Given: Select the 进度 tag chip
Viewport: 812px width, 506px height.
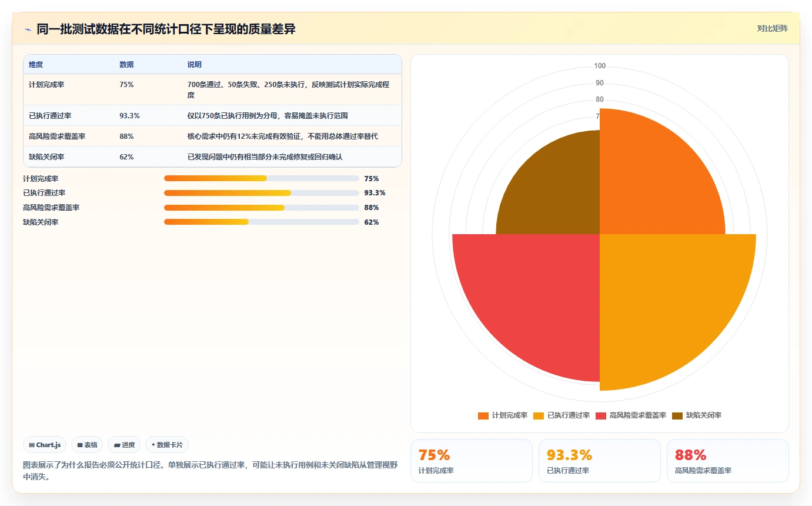Looking at the screenshot, I should (x=124, y=445).
